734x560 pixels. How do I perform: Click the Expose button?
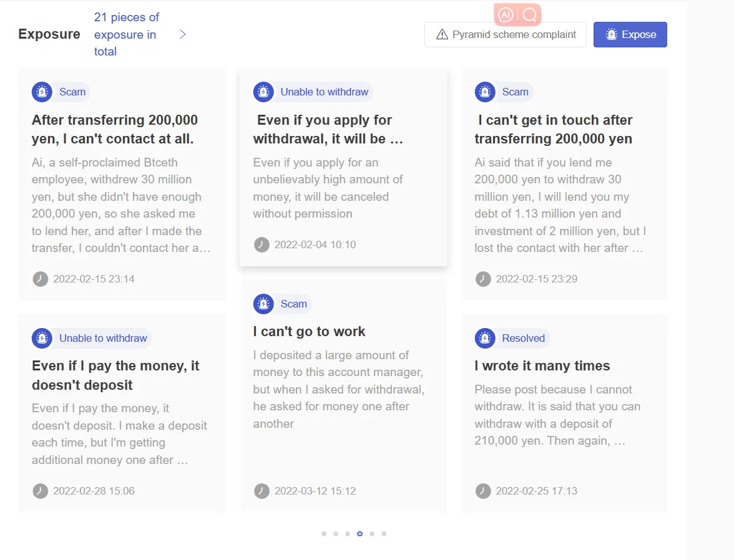point(630,35)
